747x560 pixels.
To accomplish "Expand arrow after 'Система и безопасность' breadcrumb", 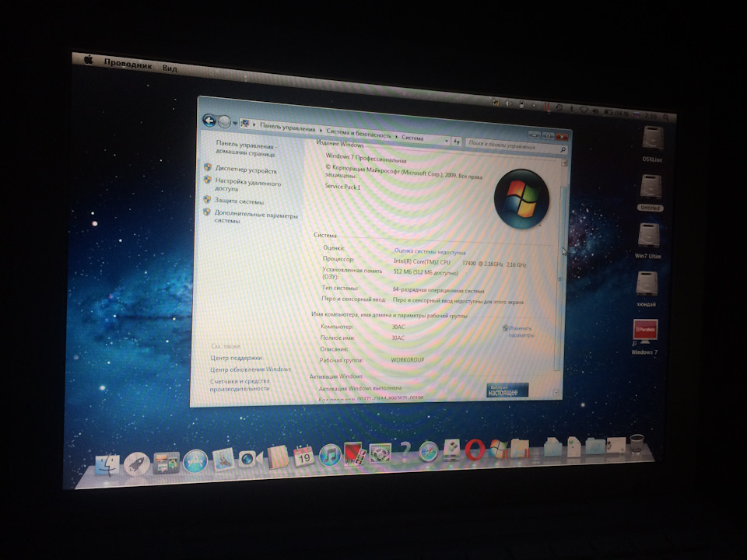I will 396,137.
